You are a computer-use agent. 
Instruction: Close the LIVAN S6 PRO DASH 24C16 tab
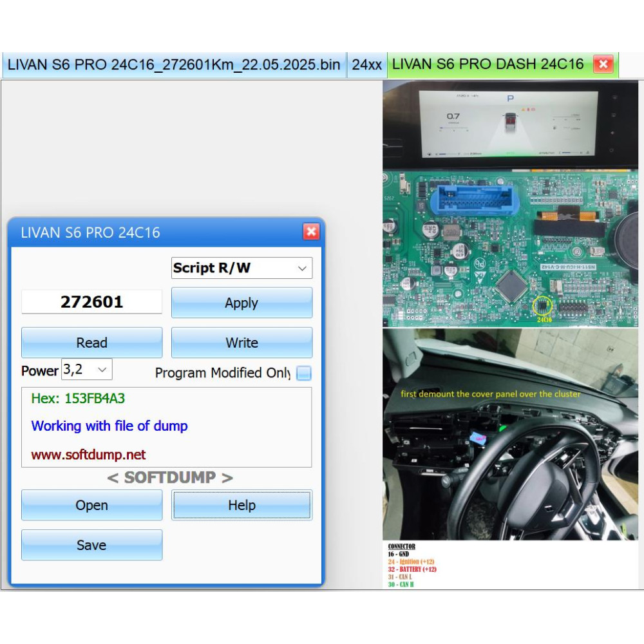[603, 64]
